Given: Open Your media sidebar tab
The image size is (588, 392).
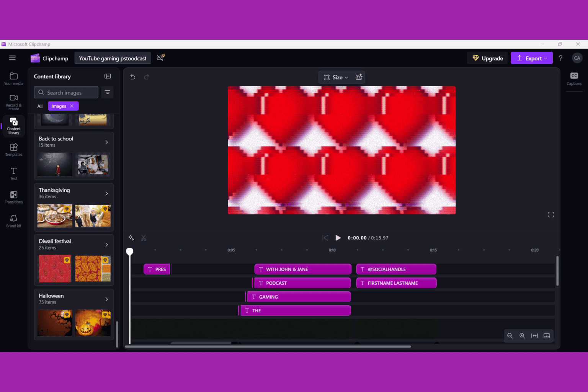Looking at the screenshot, I should (x=14, y=79).
